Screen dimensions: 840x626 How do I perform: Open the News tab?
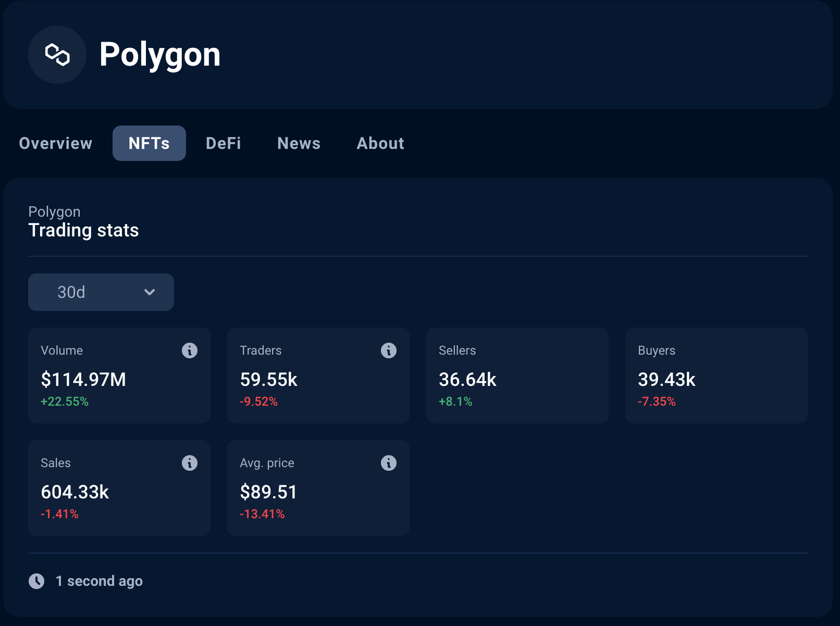pyautogui.click(x=299, y=143)
